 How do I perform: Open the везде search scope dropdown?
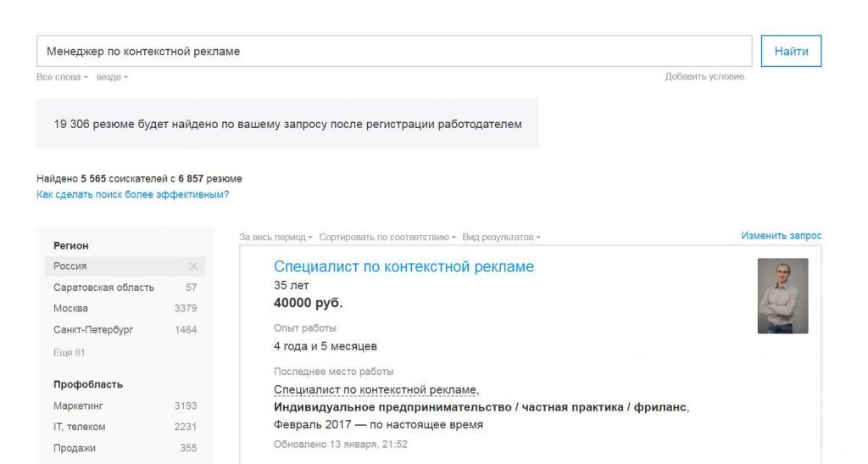pyautogui.click(x=112, y=77)
